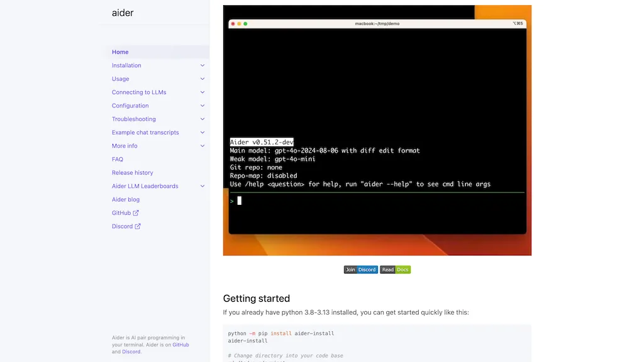The width and height of the screenshot is (644, 362).
Task: Click the 'Weak model: gpt-4o-mini' line
Action: coord(272,159)
